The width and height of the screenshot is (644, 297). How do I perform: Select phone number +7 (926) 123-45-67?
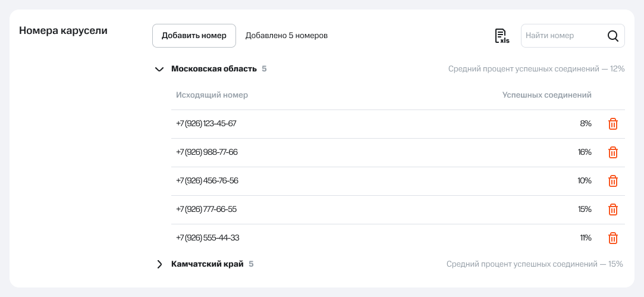pyautogui.click(x=206, y=124)
